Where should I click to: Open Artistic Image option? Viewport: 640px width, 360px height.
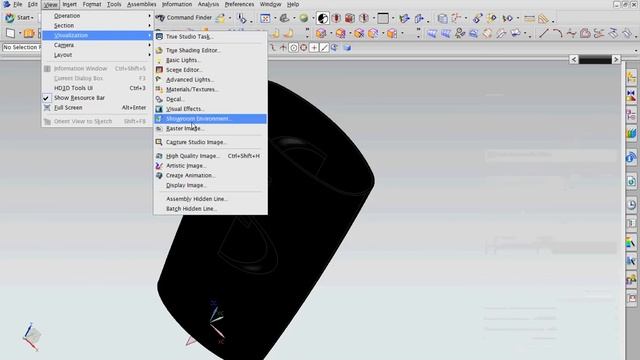210,166
